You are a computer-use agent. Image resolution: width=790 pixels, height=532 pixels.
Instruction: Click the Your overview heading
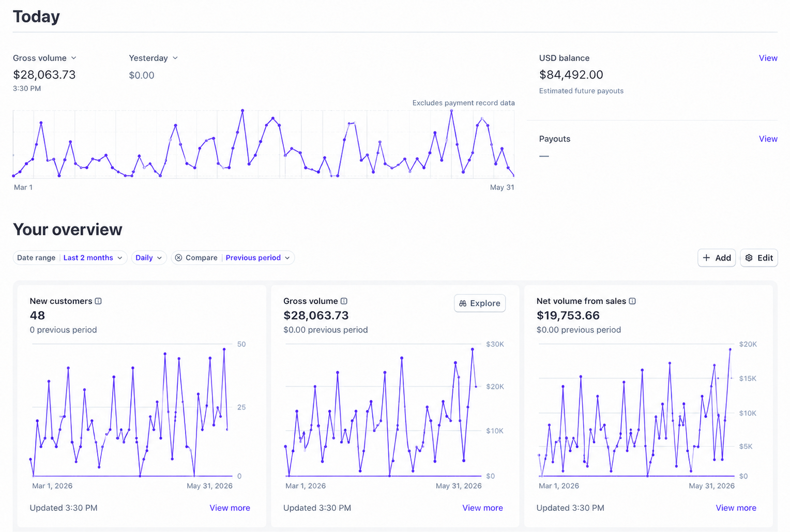pos(68,230)
